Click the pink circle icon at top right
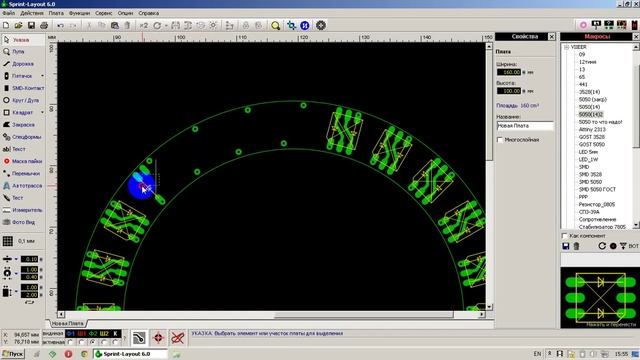This screenshot has width=640, height=360. click(583, 25)
